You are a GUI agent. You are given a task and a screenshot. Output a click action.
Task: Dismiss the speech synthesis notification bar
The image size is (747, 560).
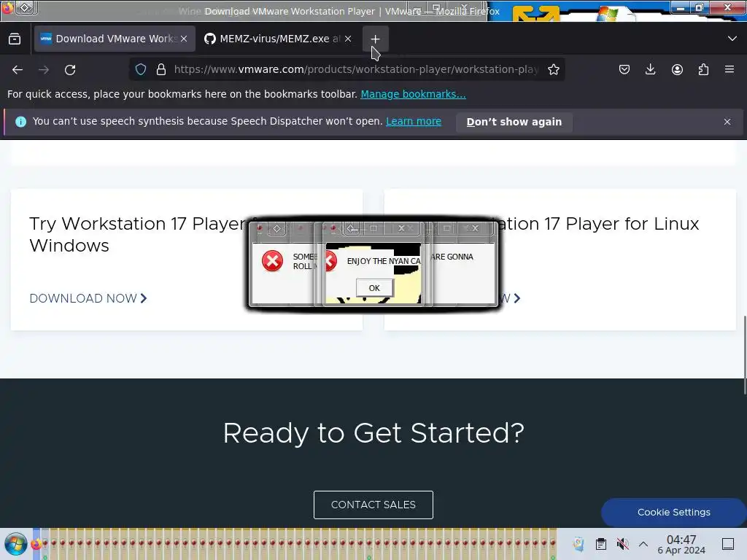727,122
